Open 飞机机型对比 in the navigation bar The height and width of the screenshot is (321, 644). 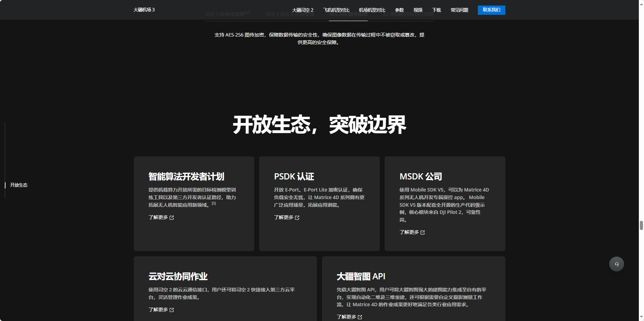(x=336, y=10)
